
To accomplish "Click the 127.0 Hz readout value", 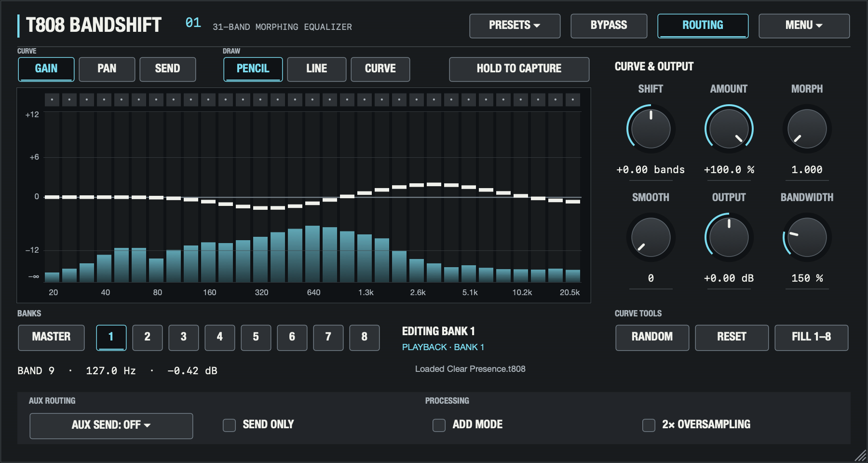I will pyautogui.click(x=111, y=371).
